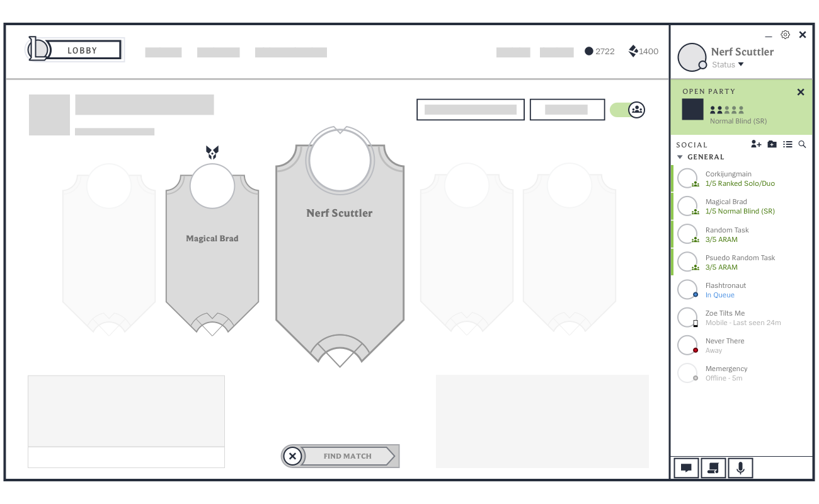Click the blue essence currency icon
Screen dimensions: 819x504
[x=589, y=51]
